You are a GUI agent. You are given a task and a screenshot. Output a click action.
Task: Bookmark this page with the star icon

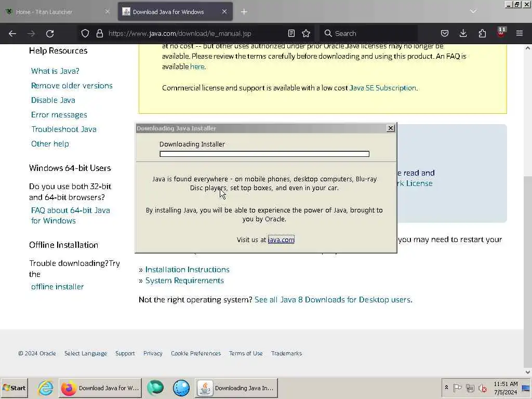(x=306, y=33)
